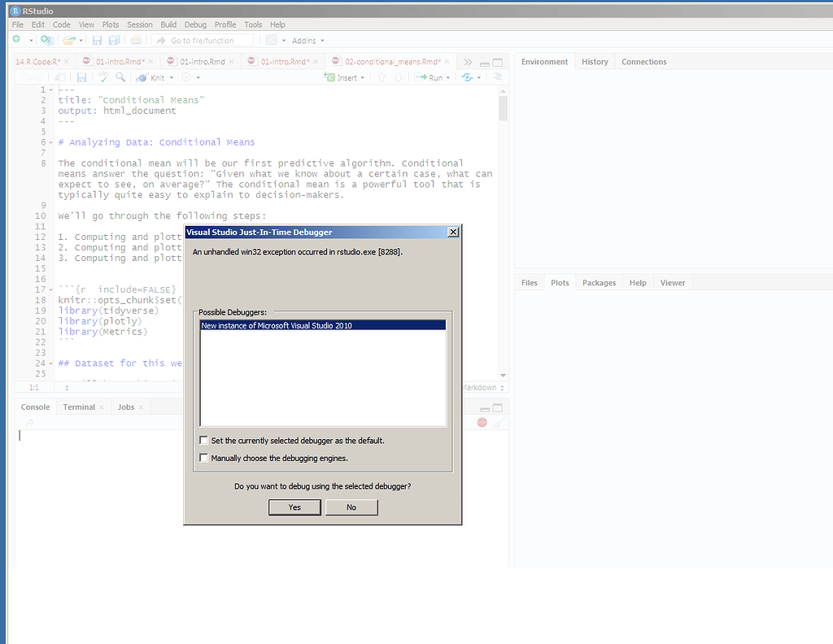Click the Create a project icon

47,40
